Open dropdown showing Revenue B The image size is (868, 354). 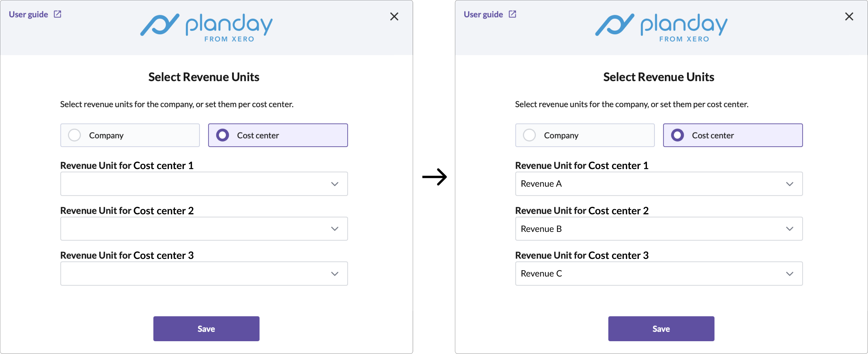659,229
